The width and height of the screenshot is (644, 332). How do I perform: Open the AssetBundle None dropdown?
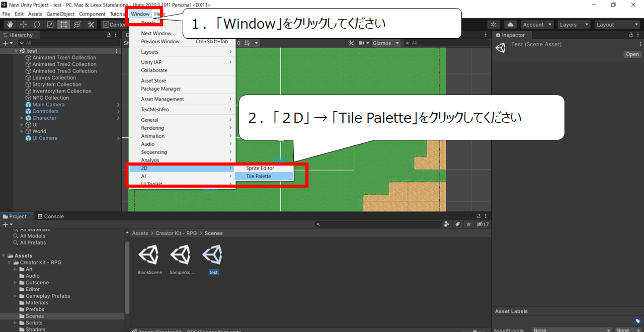click(x=572, y=330)
